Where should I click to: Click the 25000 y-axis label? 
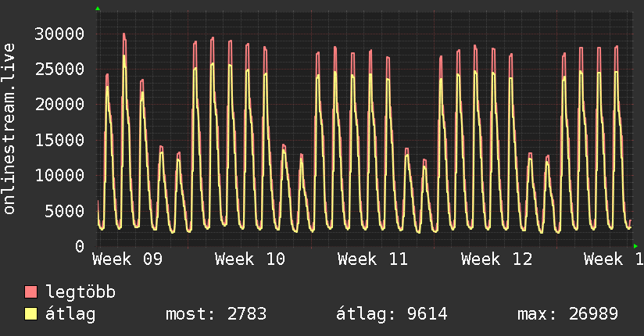pyautogui.click(x=59, y=69)
